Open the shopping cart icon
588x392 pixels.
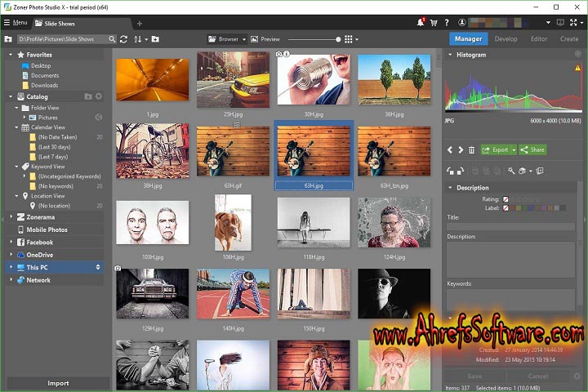(x=434, y=23)
